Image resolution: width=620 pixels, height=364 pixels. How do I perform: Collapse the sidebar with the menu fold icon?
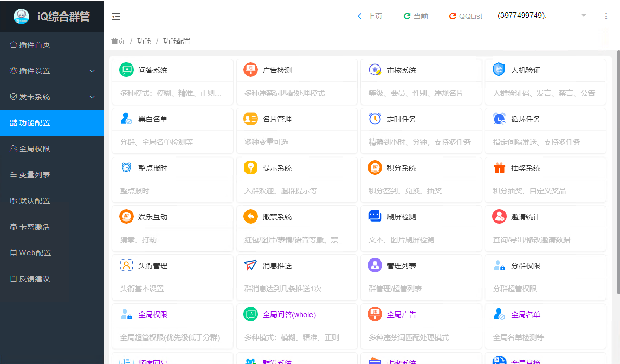coord(116,16)
